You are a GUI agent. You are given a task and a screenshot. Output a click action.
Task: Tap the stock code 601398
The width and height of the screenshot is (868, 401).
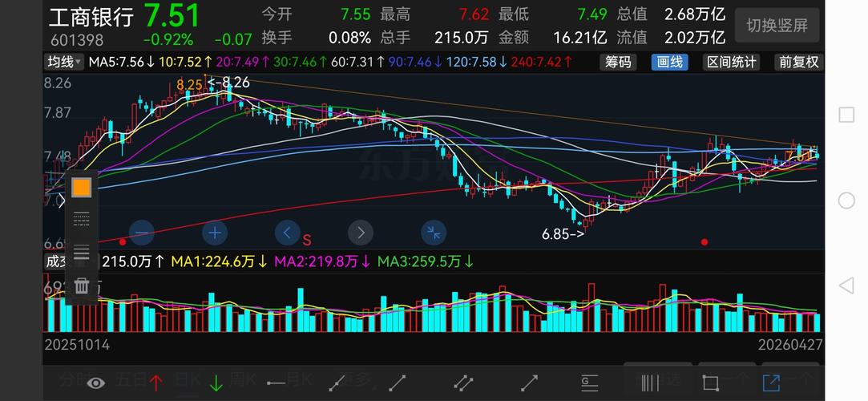77,40
